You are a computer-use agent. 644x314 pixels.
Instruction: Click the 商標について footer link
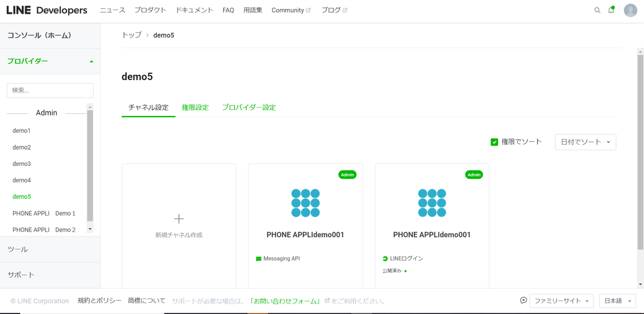(146, 301)
